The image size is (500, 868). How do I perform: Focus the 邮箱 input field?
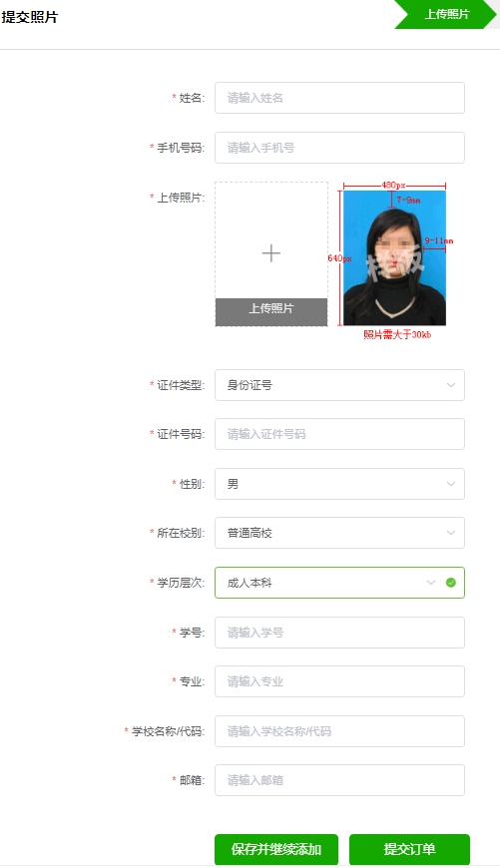point(339,780)
